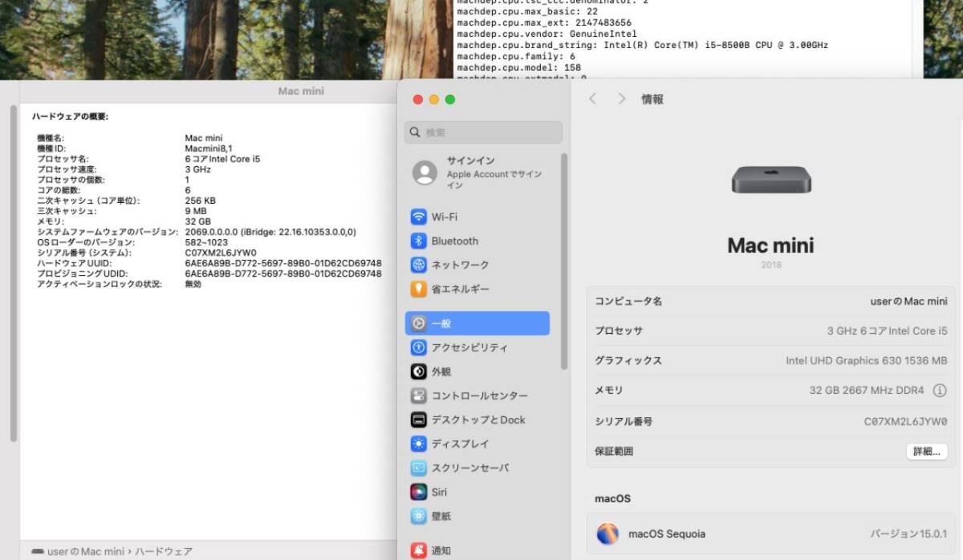This screenshot has width=963, height=560.
Task: Click the 詳細... warranty button
Action: click(927, 452)
